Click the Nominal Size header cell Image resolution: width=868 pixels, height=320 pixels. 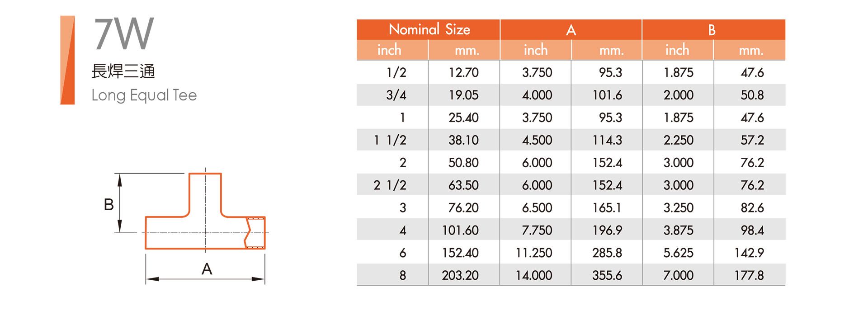(429, 30)
